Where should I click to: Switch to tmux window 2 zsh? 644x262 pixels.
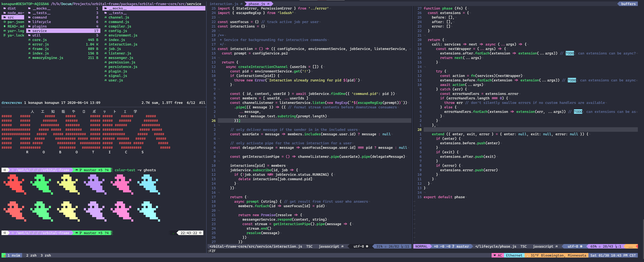pyautogui.click(x=31, y=255)
